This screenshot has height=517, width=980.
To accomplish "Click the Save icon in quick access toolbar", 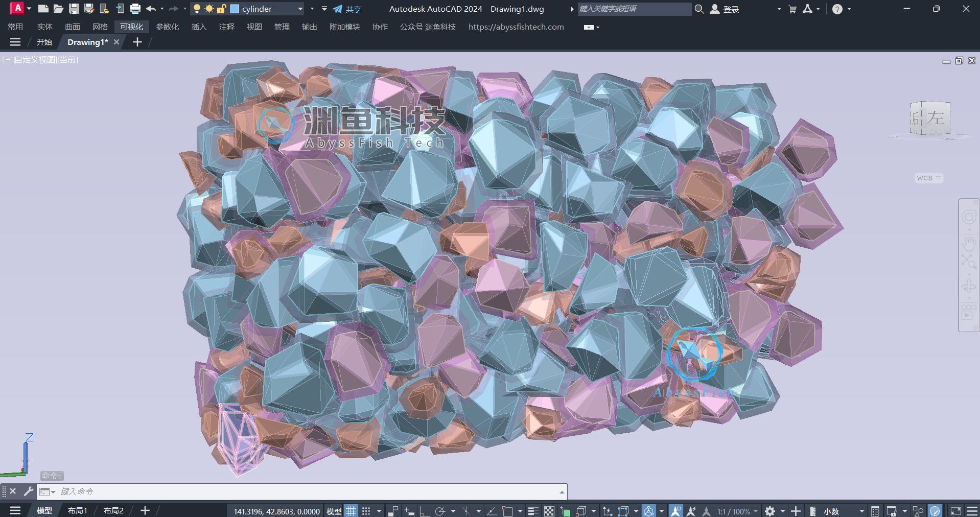I will [74, 9].
